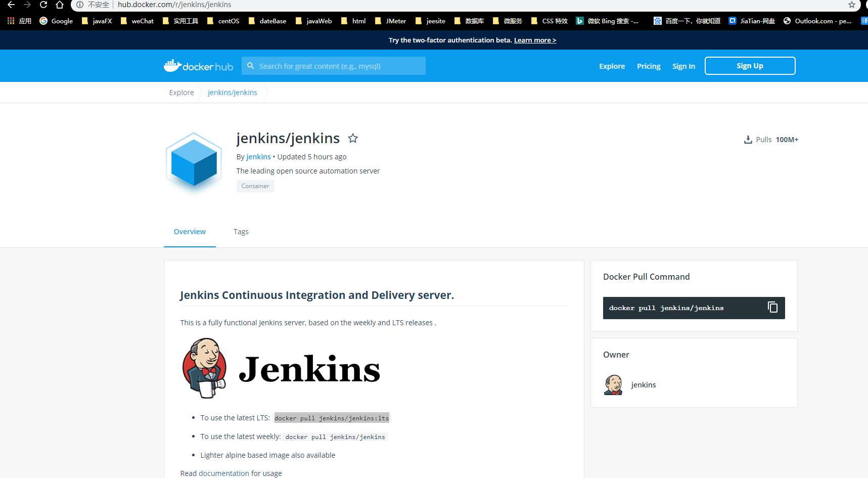Screen dimensions: 868x478
Task: Open the weChat bookmark folder
Action: (x=137, y=21)
